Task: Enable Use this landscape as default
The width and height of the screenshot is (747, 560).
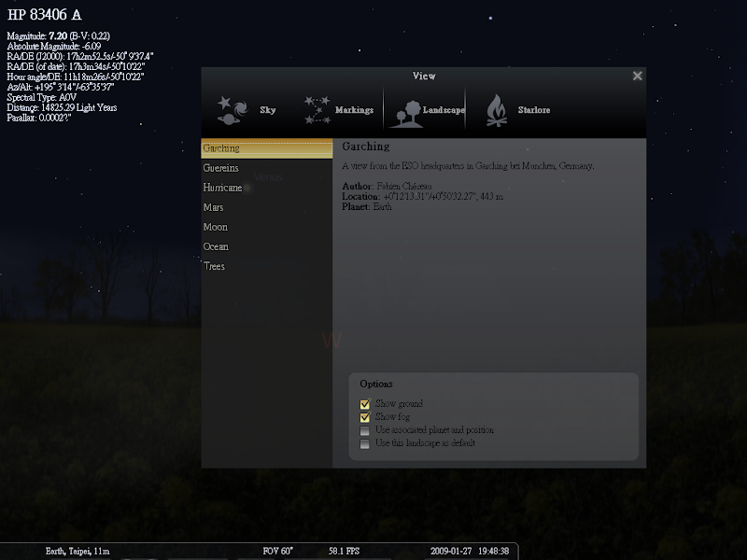Action: (x=365, y=444)
